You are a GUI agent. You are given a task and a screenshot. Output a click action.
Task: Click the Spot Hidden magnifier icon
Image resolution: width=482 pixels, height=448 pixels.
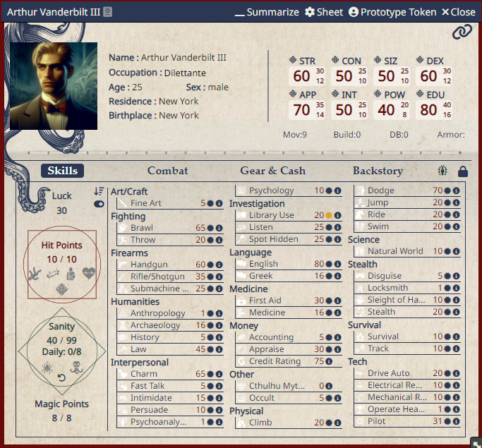241,239
